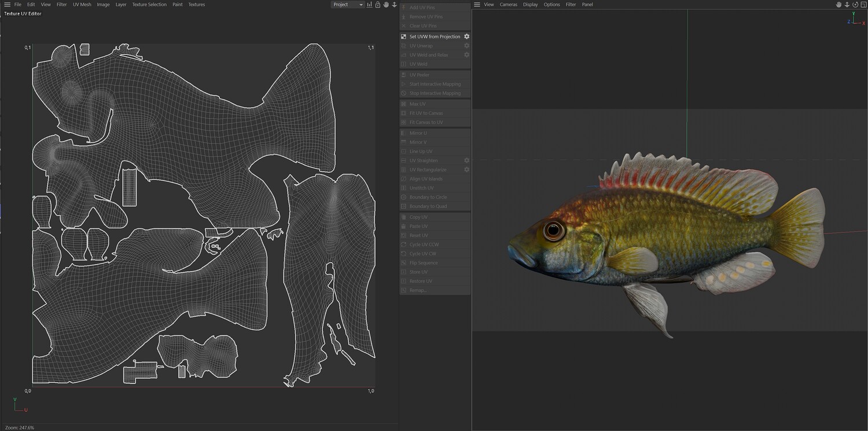Screen dimensions: 868x431
Task: Click Add UV Pins
Action: pyautogui.click(x=435, y=8)
